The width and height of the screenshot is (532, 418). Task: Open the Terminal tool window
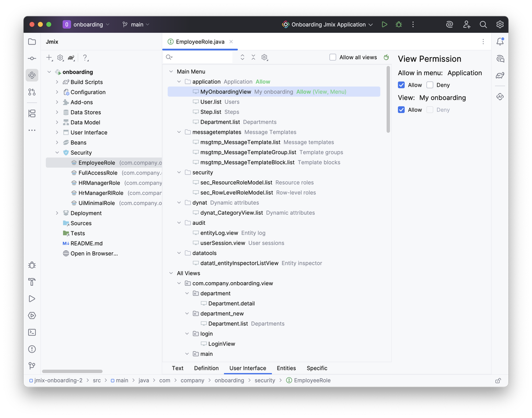32,332
